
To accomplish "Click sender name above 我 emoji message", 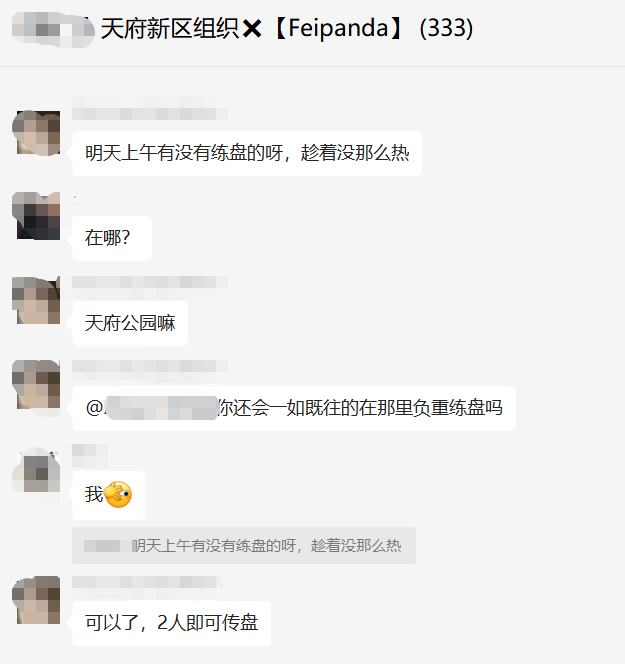I will pos(90,455).
